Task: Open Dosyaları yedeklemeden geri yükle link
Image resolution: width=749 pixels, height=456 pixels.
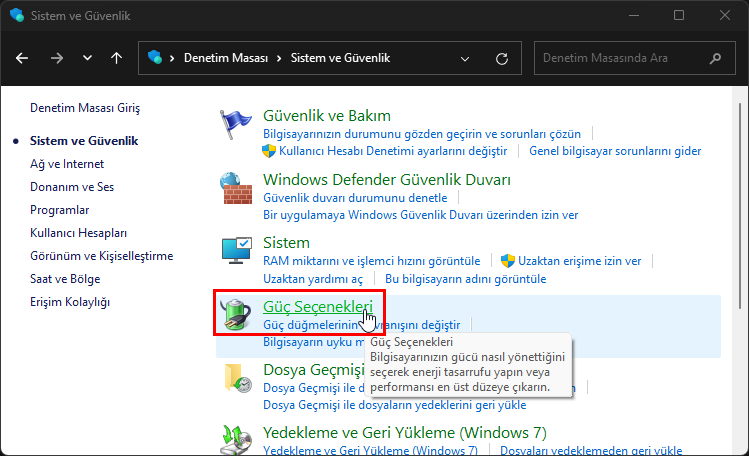Action: click(591, 450)
